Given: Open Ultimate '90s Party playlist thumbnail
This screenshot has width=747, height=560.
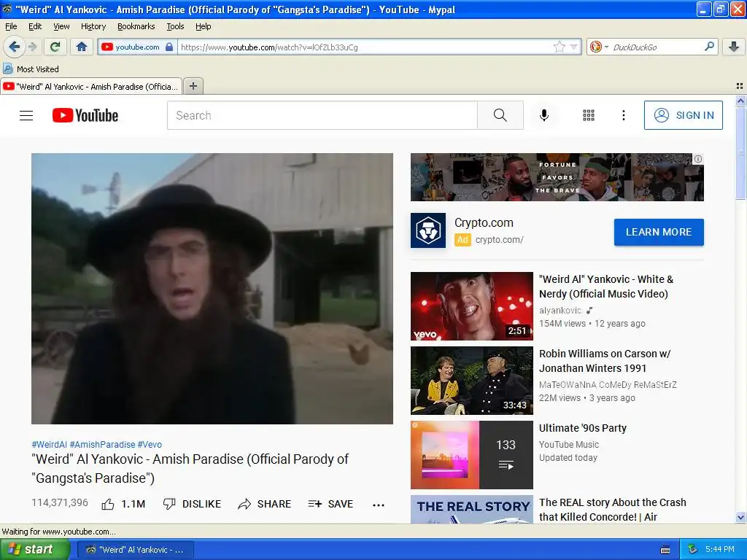Looking at the screenshot, I should click(472, 455).
